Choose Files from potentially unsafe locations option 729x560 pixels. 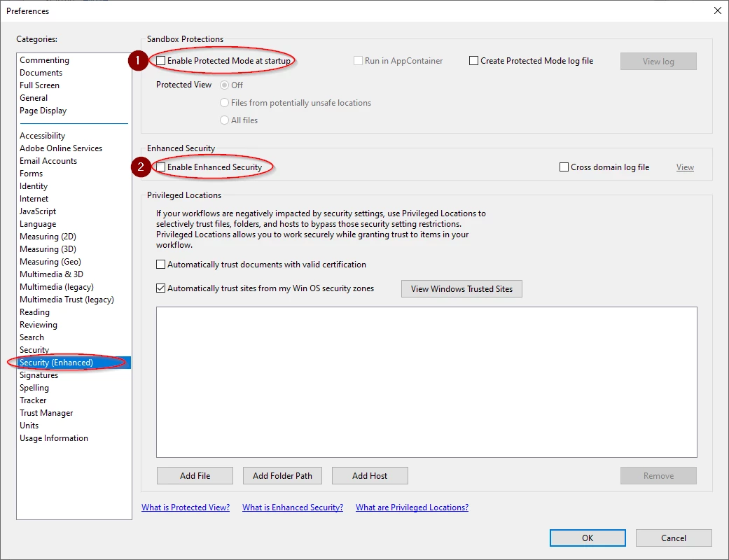(225, 103)
